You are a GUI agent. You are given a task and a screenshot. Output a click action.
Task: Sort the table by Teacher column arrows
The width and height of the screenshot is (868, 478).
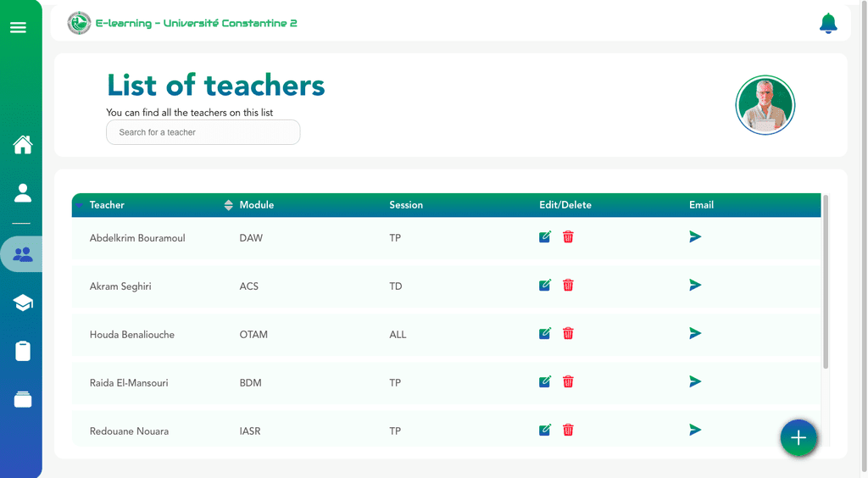click(228, 205)
